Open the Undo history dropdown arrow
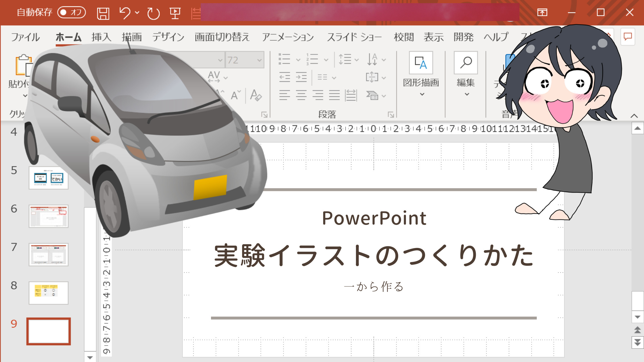644x362 pixels. (x=137, y=13)
